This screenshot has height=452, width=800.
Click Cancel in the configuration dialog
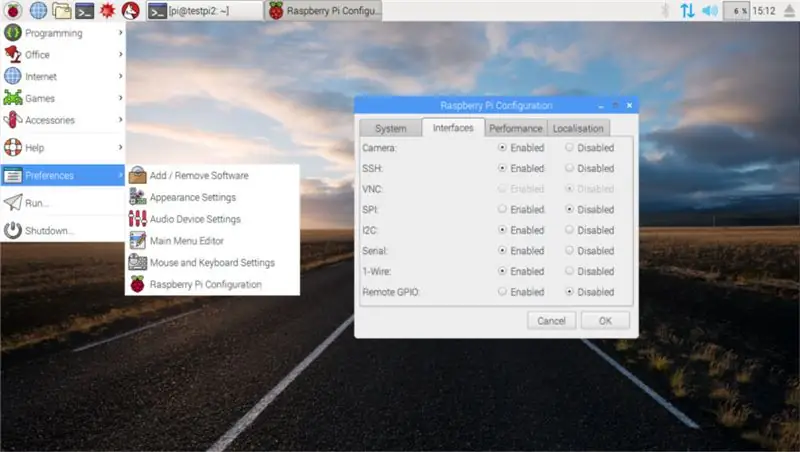click(x=551, y=321)
